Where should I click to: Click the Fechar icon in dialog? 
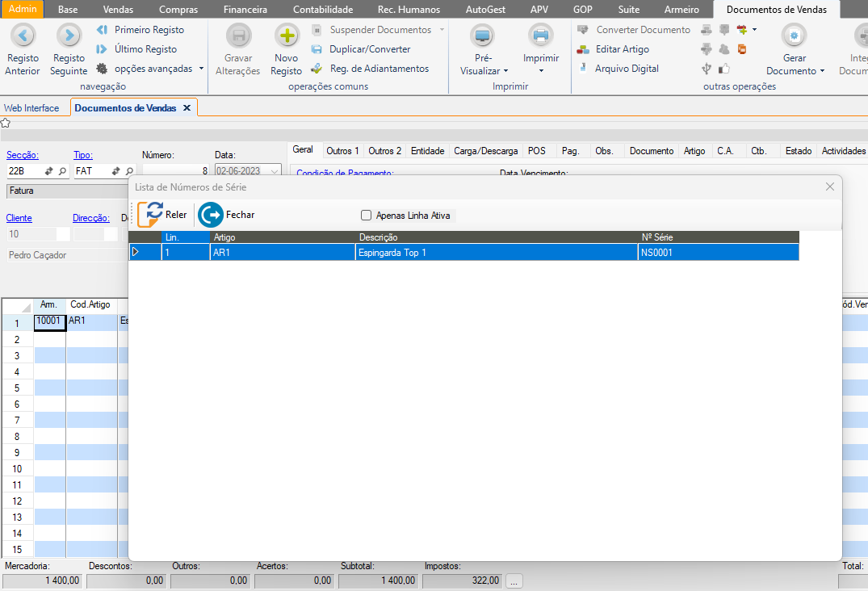pos(211,215)
